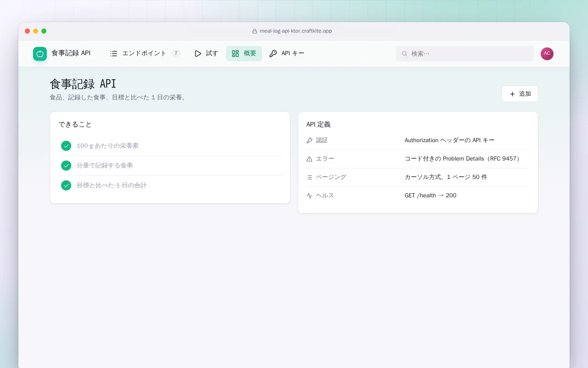Click the GET /health → 200 value
Image resolution: width=588 pixels, height=368 pixels.
(430, 195)
